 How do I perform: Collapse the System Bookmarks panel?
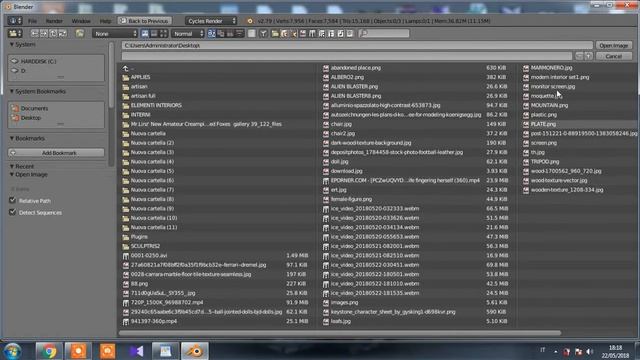(12, 91)
